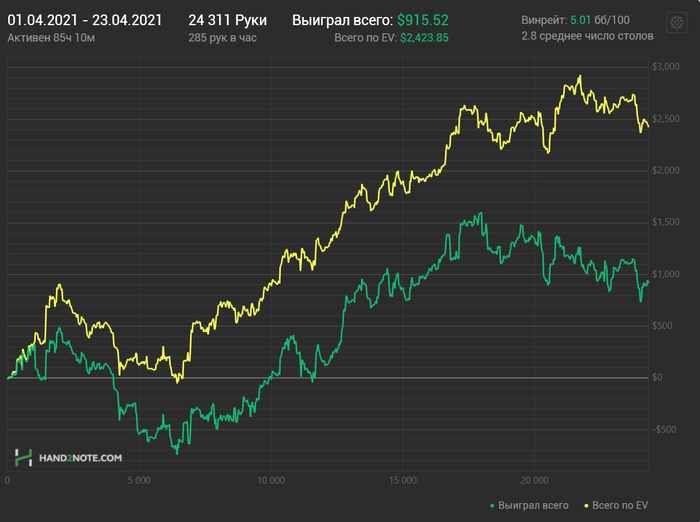
Task: Click the winrate value 5.01
Action: 580,20
